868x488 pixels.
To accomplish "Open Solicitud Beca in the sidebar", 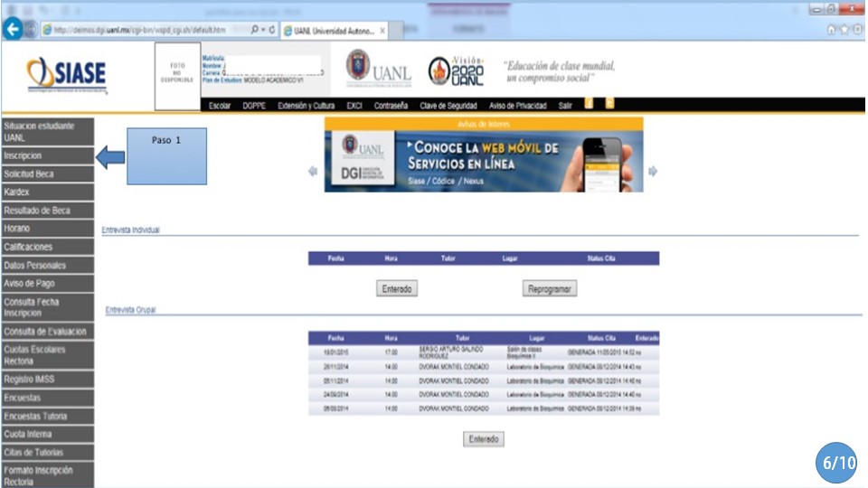I will click(x=48, y=174).
